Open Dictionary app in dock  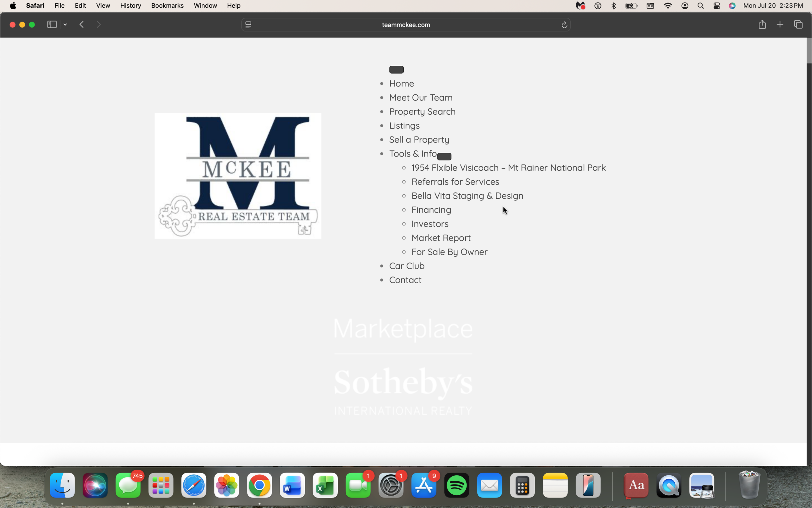click(637, 485)
